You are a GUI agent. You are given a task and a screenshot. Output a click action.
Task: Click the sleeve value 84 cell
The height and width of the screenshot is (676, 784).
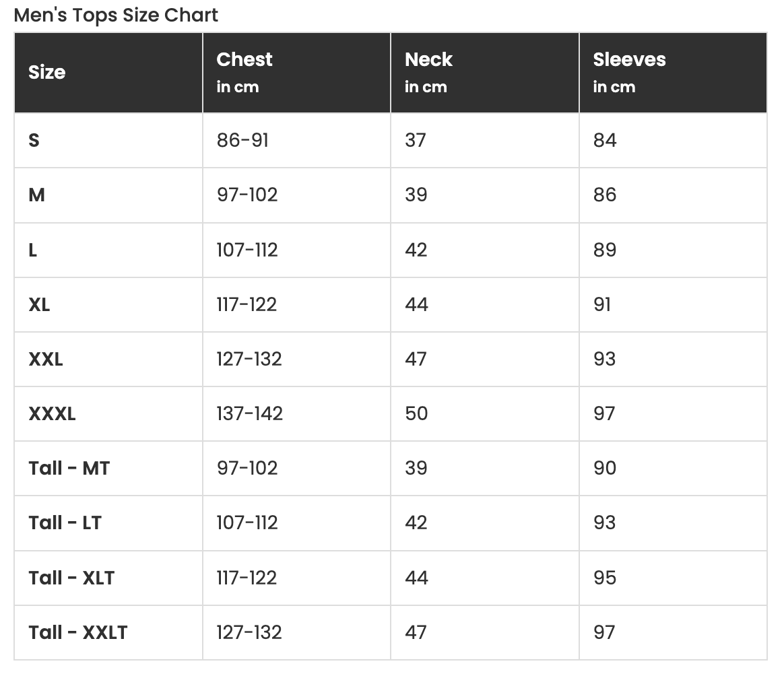(x=605, y=141)
